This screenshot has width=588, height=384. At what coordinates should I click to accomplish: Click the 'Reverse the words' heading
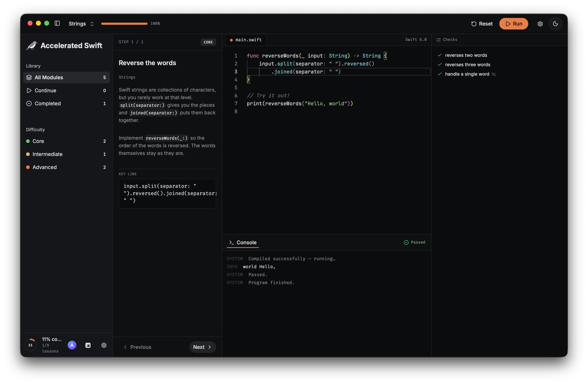[x=147, y=63]
